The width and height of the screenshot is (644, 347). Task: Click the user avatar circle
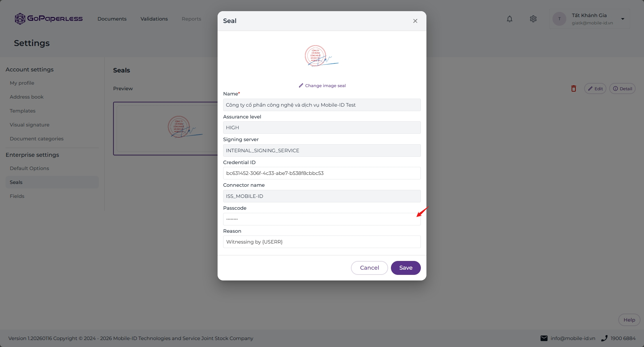point(559,19)
